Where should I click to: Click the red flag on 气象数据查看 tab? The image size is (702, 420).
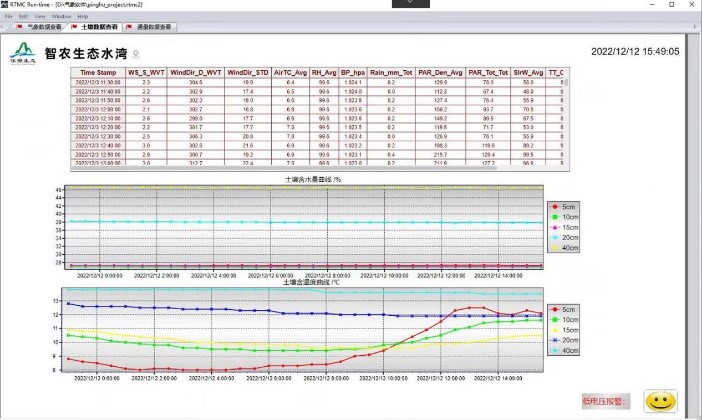(19, 27)
